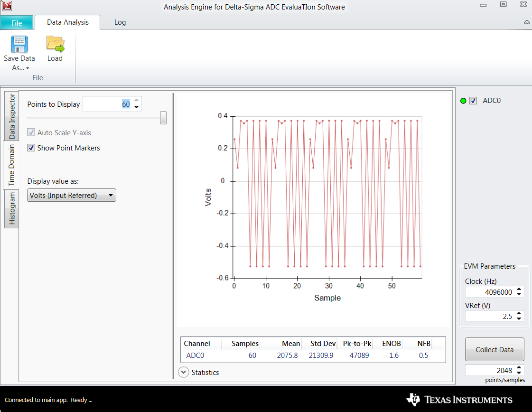Select the Time Domain side tab
Screen dimensions: 532x412
pyautogui.click(x=11, y=165)
